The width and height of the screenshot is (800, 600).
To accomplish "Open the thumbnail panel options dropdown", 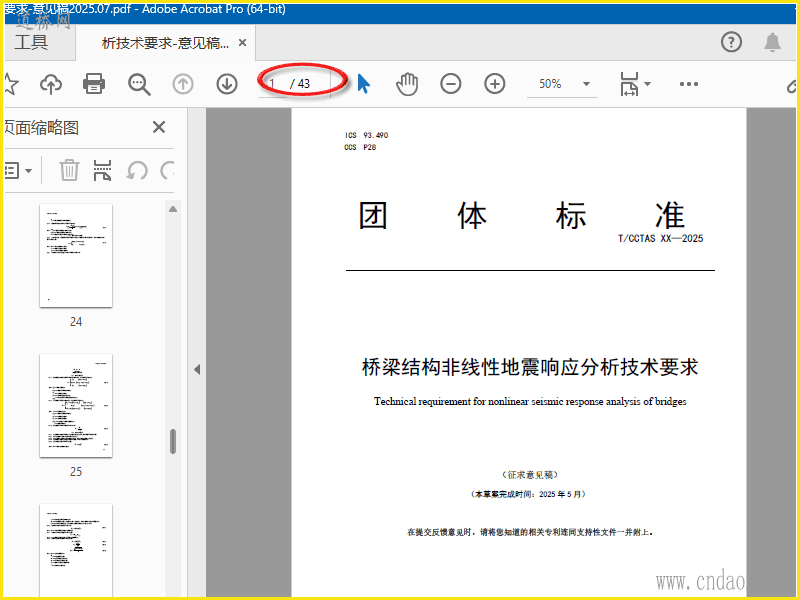I will tap(18, 170).
